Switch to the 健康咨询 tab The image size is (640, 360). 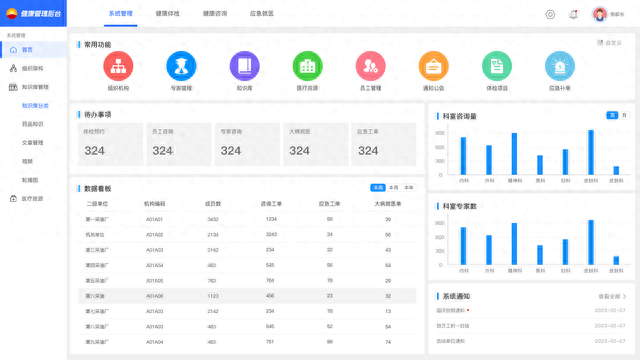click(x=215, y=13)
